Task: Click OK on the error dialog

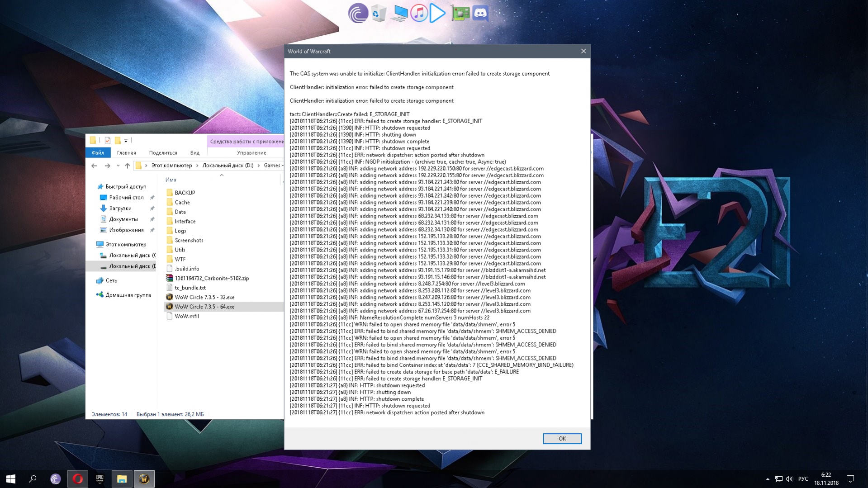Action: 562,438
